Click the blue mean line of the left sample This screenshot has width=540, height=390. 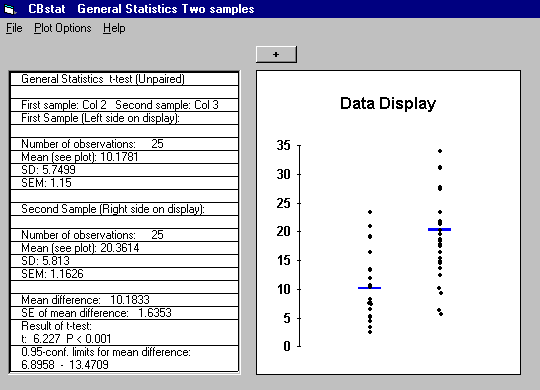(x=370, y=288)
